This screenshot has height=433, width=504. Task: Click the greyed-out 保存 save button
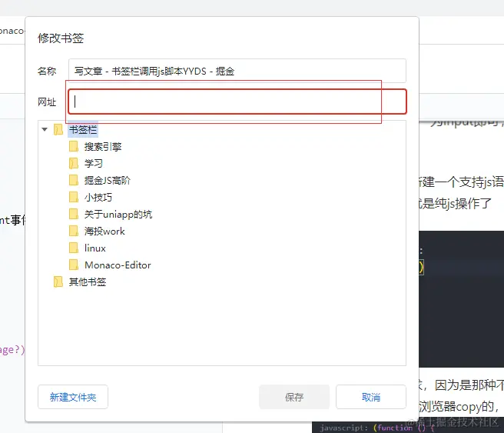[x=294, y=397]
